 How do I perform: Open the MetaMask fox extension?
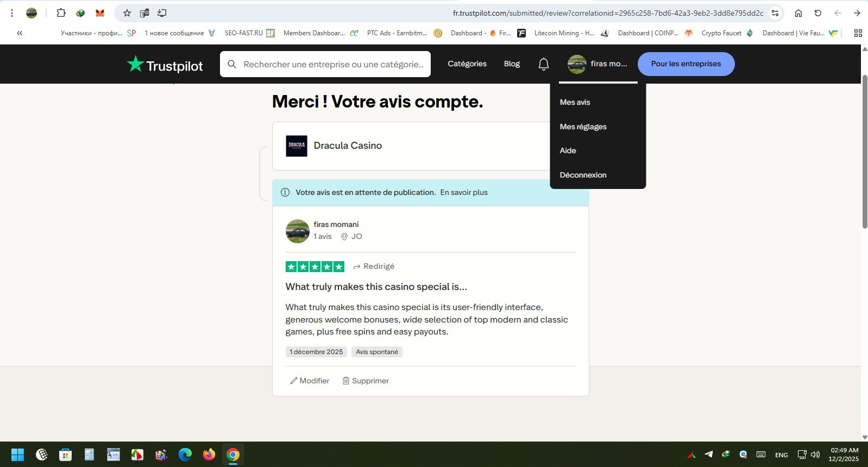click(100, 13)
